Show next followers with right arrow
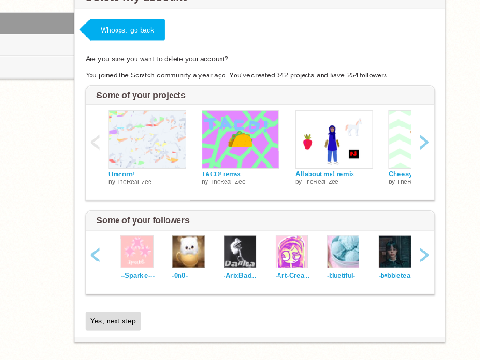Viewport: 480px width, 360px height. (424, 255)
